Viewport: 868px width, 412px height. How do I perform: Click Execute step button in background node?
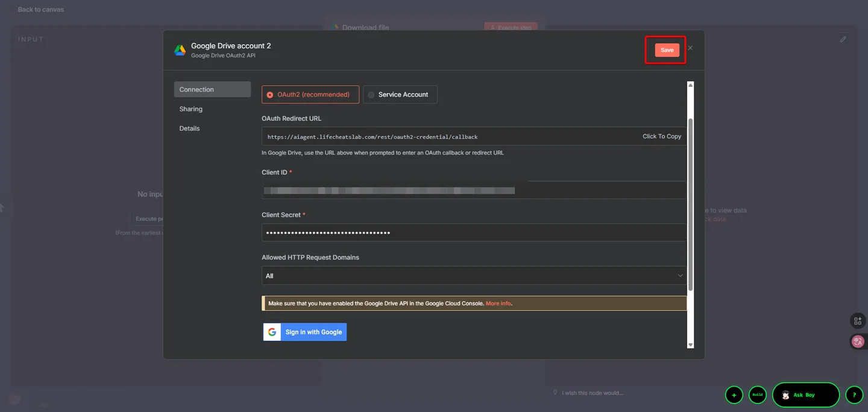[511, 27]
